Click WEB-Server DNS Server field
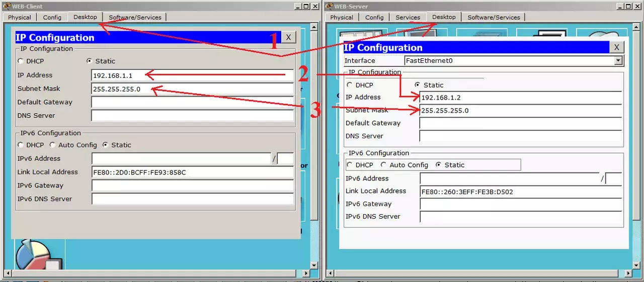Image resolution: width=644 pixels, height=282 pixels. point(521,136)
